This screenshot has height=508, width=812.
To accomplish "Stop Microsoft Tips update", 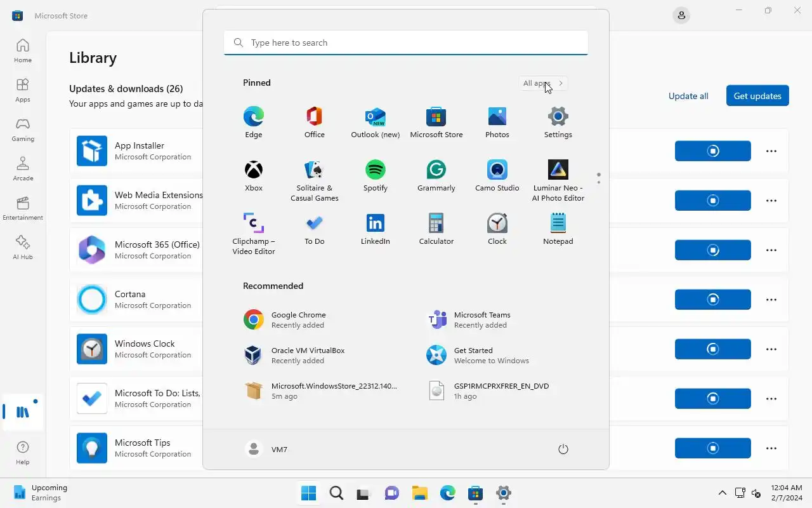I will coord(713,448).
